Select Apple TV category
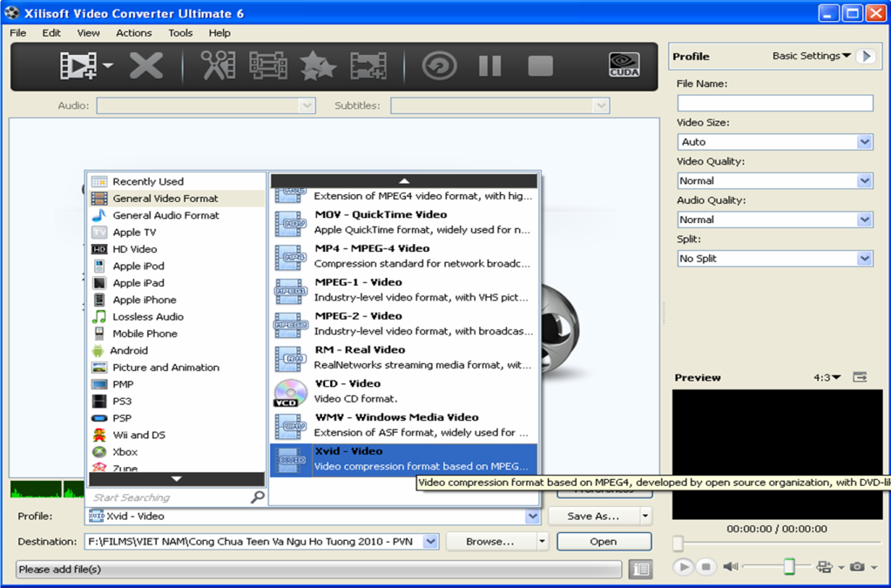The image size is (891, 588). pyautogui.click(x=177, y=232)
